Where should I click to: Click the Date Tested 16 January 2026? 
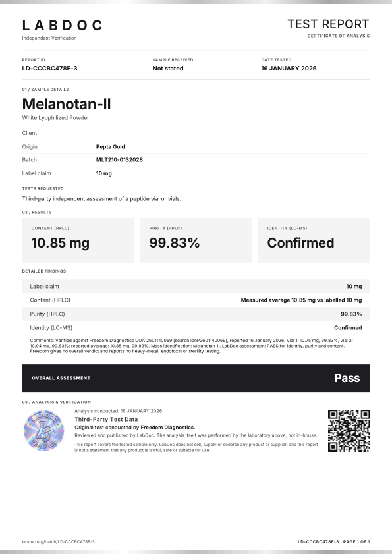tap(289, 69)
